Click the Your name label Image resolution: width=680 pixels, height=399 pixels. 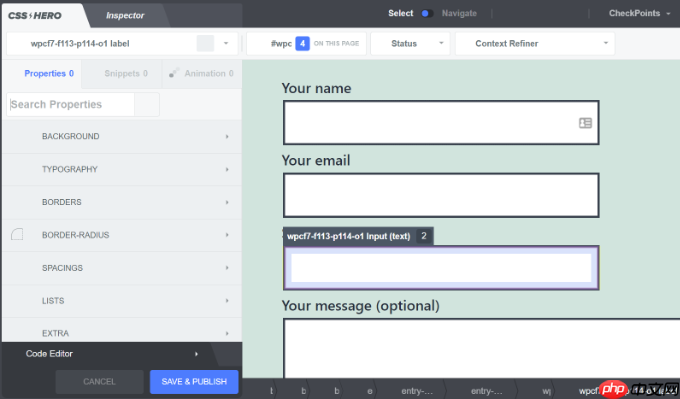(316, 88)
